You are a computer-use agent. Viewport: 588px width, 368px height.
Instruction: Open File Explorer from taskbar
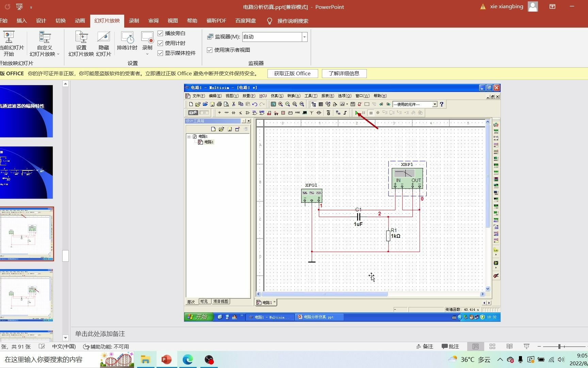145,359
